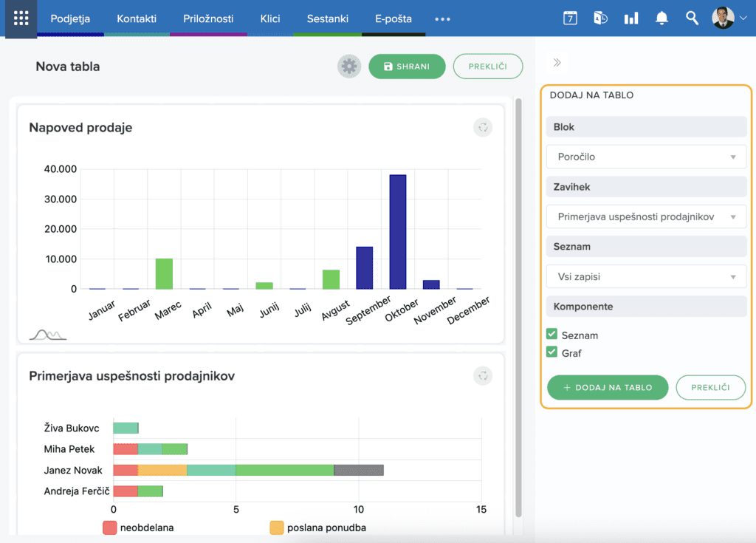756x543 pixels.
Task: Toggle the Graf component checkbox
Action: click(551, 352)
